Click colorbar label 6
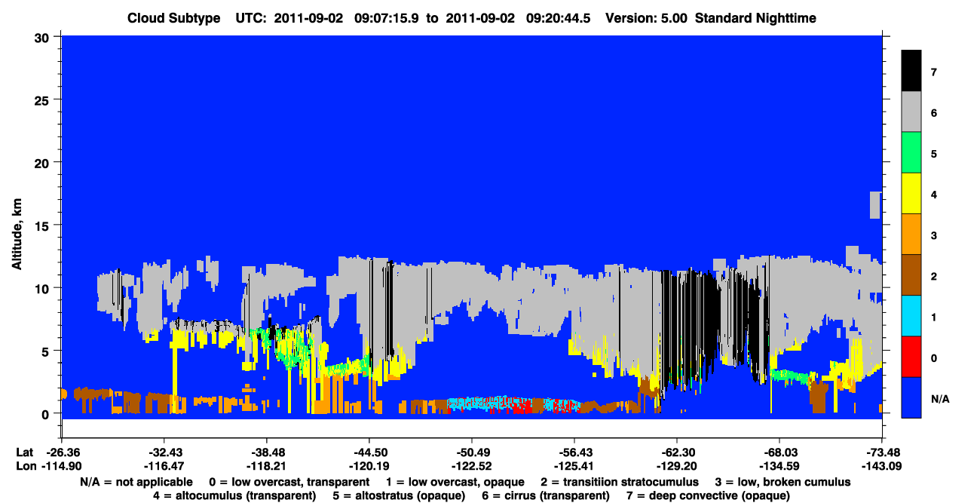 934,113
